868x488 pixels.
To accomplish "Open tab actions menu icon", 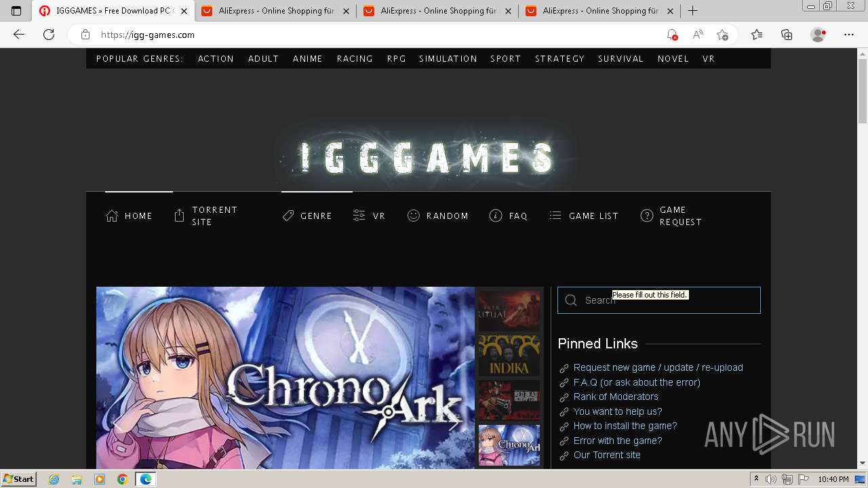I will tap(16, 11).
